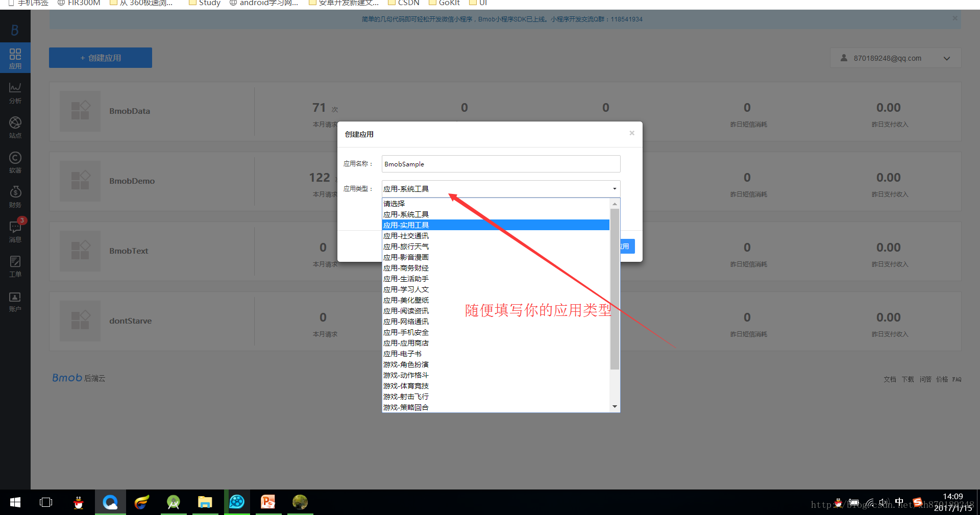Viewport: 980px width, 515px height.
Task: Open the 消息 messages sidebar icon
Action: coord(15,232)
